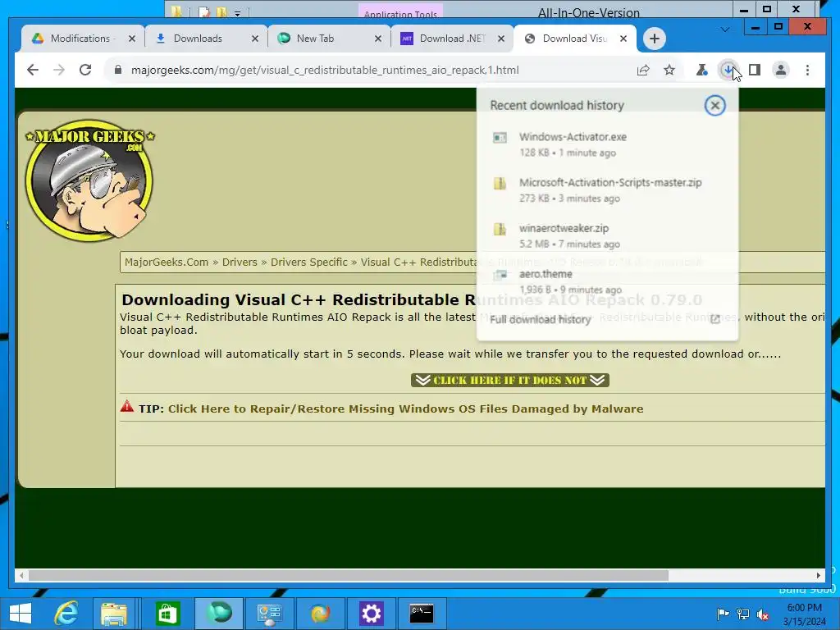840x630 pixels.
Task: Click the taskbar clock and date
Action: pyautogui.click(x=804, y=614)
